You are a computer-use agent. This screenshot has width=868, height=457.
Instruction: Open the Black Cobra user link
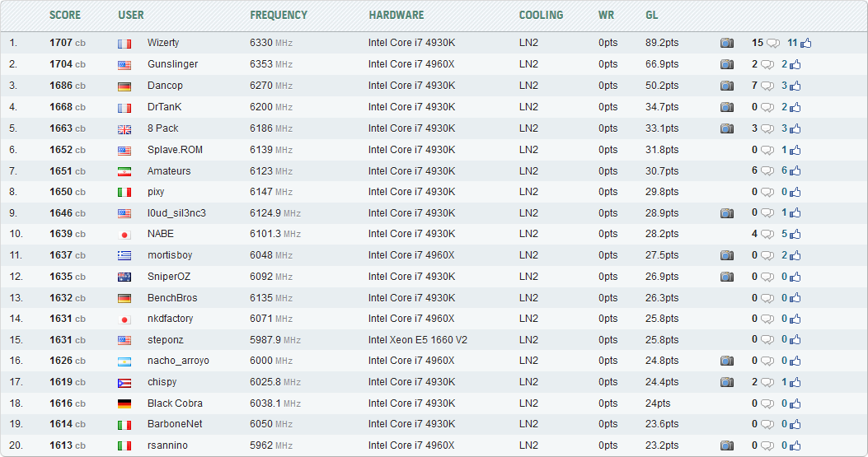click(175, 403)
